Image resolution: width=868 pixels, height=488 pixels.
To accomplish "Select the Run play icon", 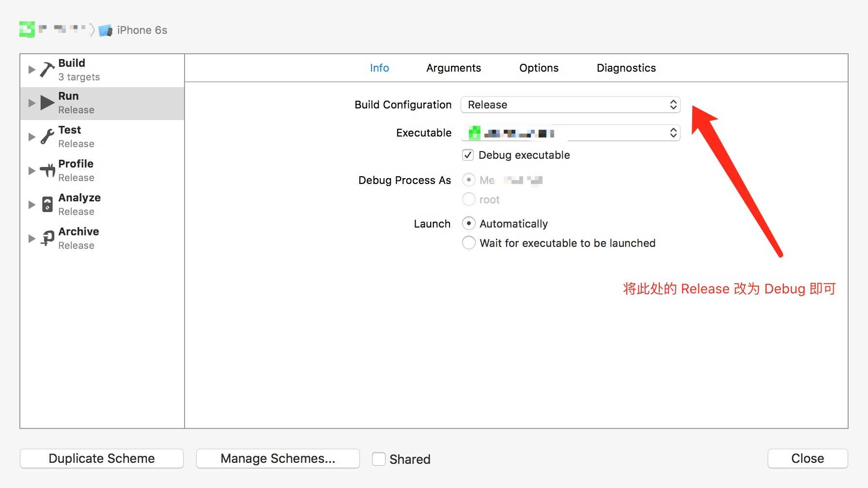I will [x=47, y=103].
